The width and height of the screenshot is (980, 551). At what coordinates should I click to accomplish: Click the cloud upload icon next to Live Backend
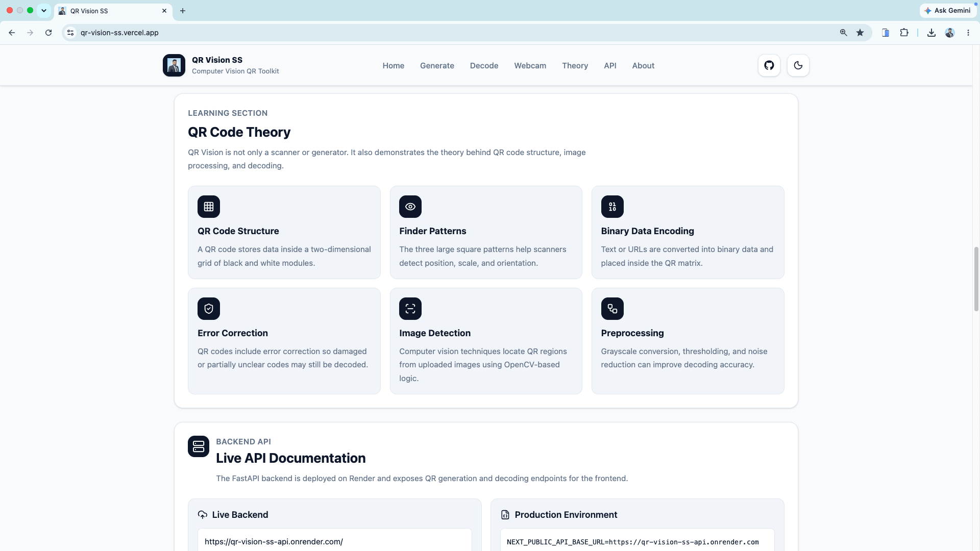point(203,515)
